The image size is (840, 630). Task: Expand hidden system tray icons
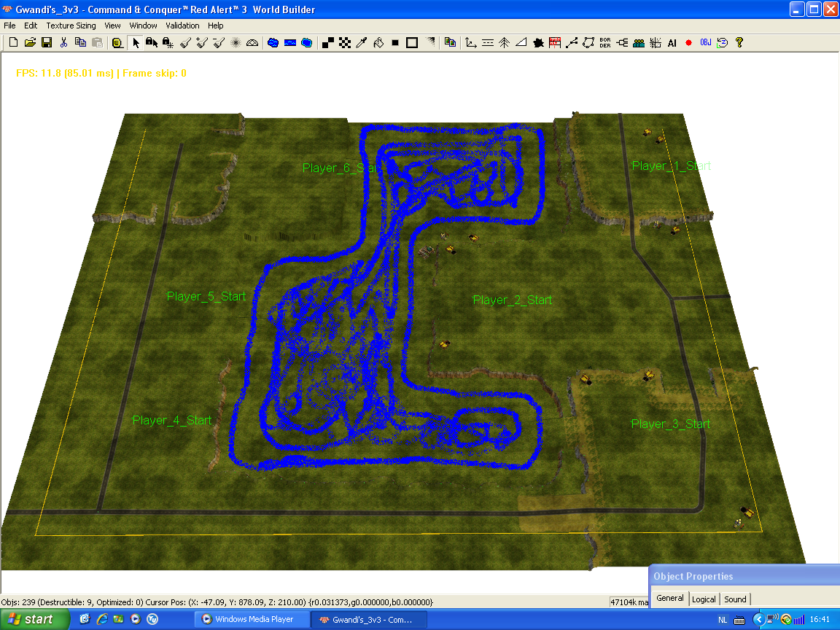click(758, 620)
